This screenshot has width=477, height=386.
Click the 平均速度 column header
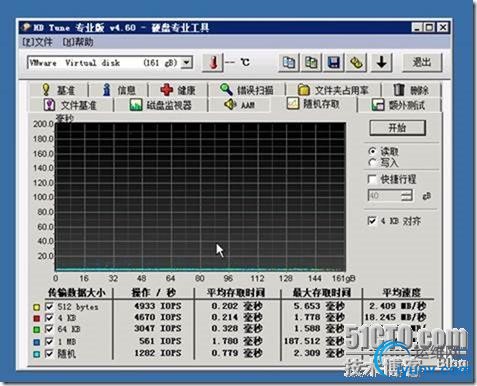401,293
